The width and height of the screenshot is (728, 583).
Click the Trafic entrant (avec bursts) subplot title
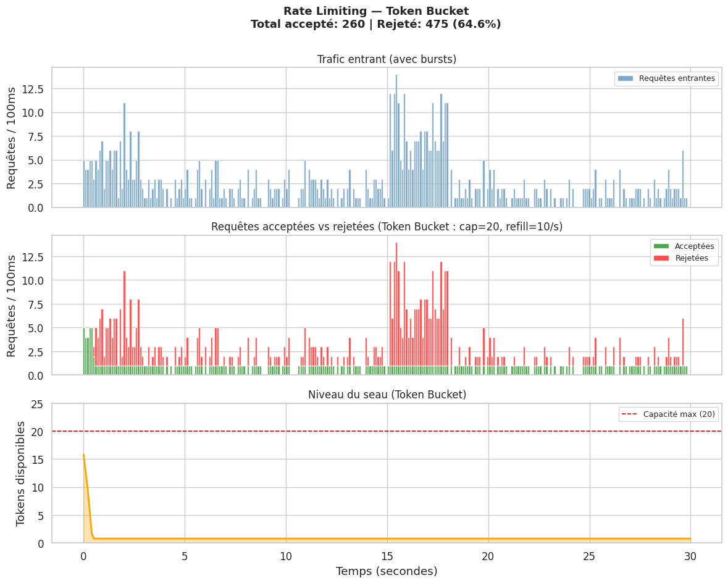(387, 59)
